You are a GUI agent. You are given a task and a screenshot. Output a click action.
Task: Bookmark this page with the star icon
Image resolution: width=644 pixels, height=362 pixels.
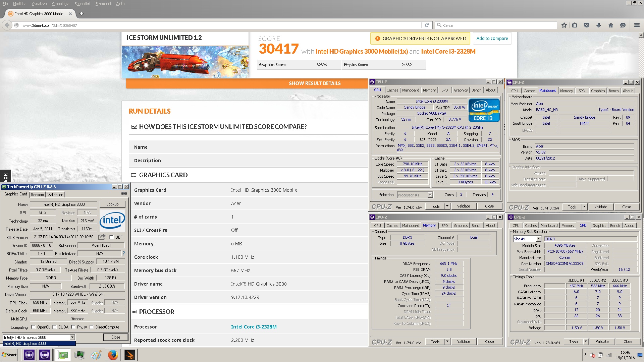pyautogui.click(x=564, y=25)
